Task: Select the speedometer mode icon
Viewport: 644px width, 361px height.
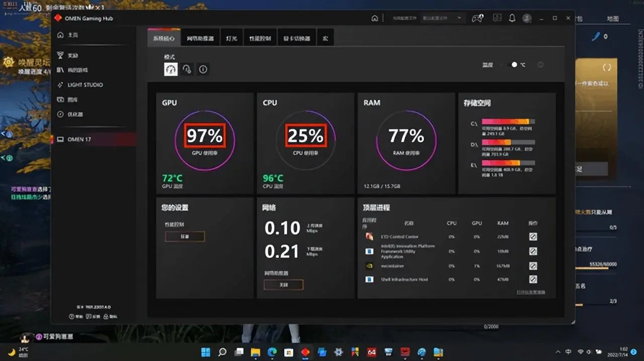Action: [171, 69]
